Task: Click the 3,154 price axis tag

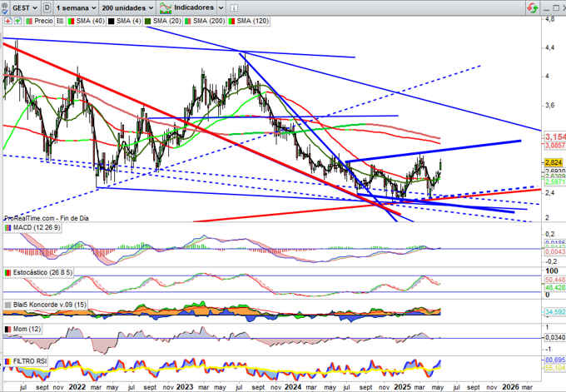Action: pos(555,136)
